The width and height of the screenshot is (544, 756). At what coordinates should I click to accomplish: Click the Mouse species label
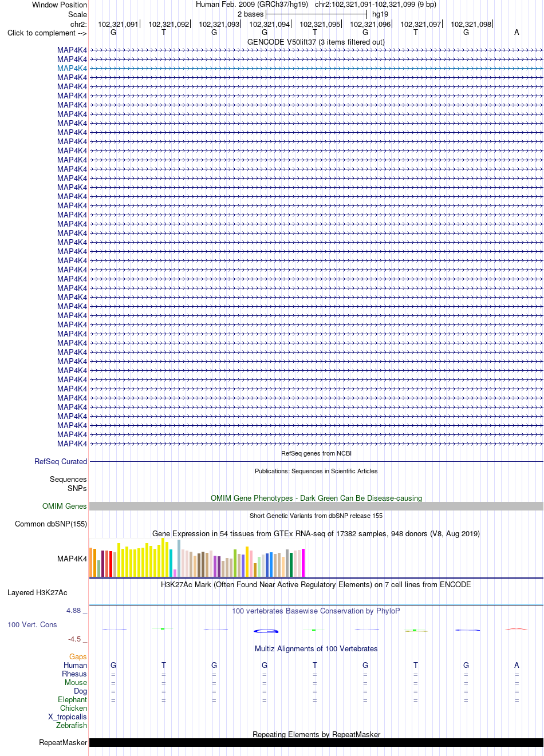(76, 682)
